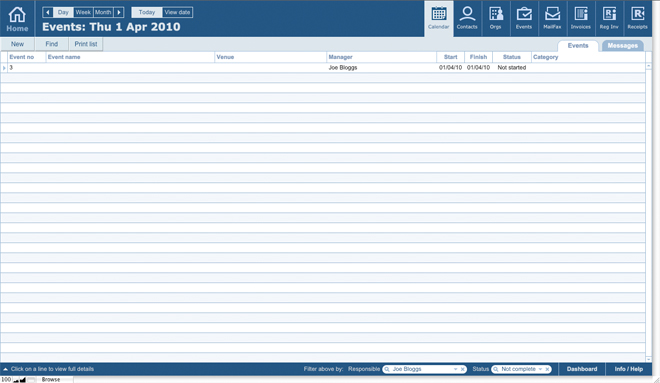Switch to Day view
This screenshot has width=660, height=383.
click(x=63, y=12)
